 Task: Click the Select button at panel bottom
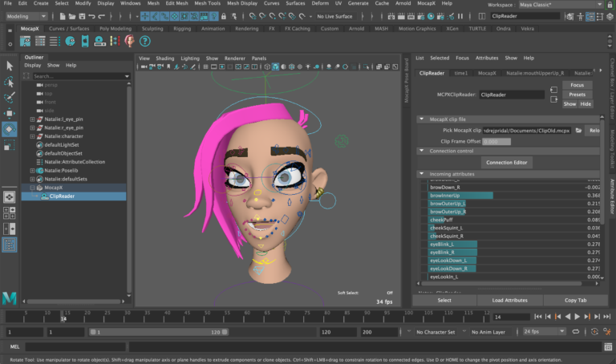[x=444, y=300]
